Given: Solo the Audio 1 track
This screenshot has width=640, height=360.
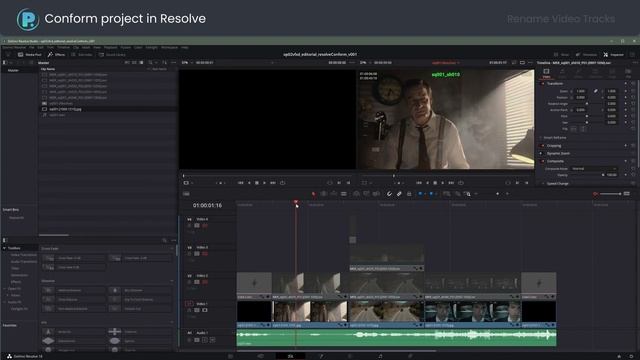Looking at the screenshot, I should pos(205,340).
